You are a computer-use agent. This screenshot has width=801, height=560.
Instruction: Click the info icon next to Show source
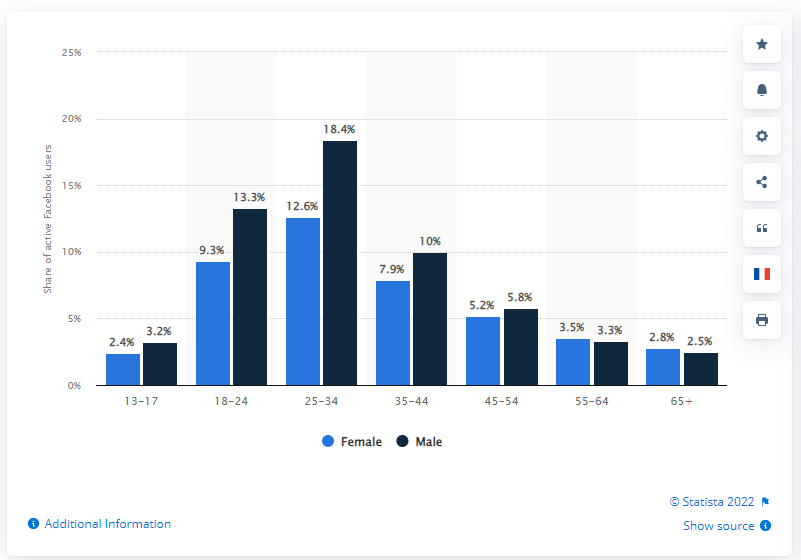765,525
